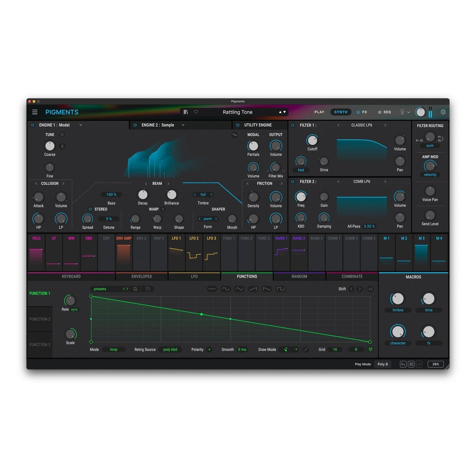
Task: Click the SEQ view button
Action: tap(384, 112)
